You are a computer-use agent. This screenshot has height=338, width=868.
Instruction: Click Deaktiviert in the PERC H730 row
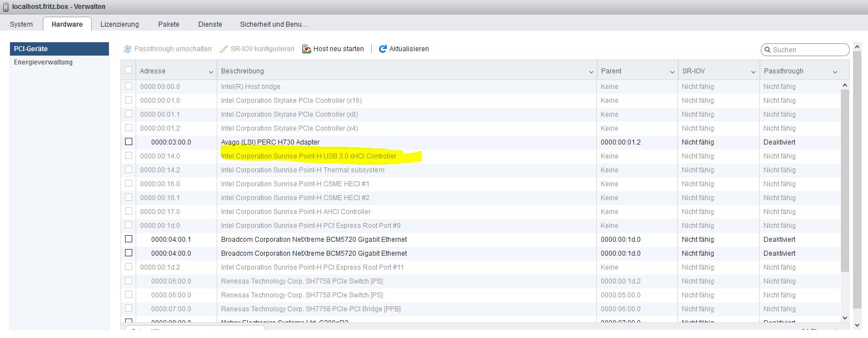tap(779, 142)
